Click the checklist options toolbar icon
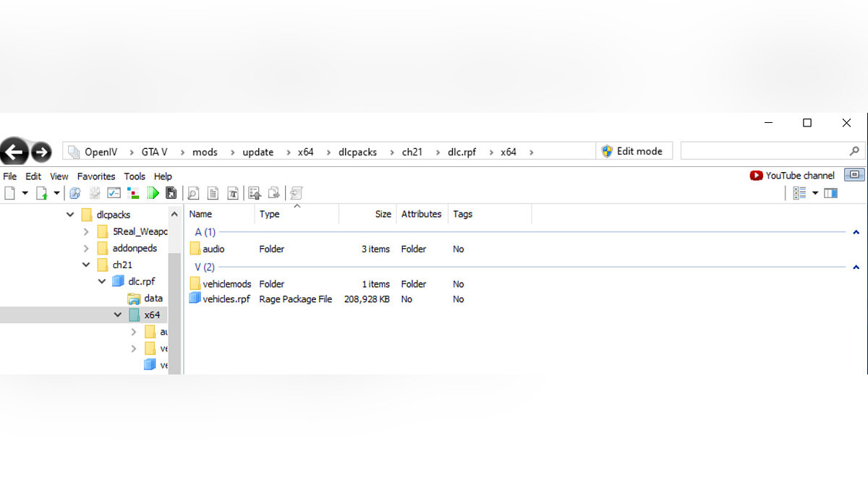 click(x=114, y=193)
